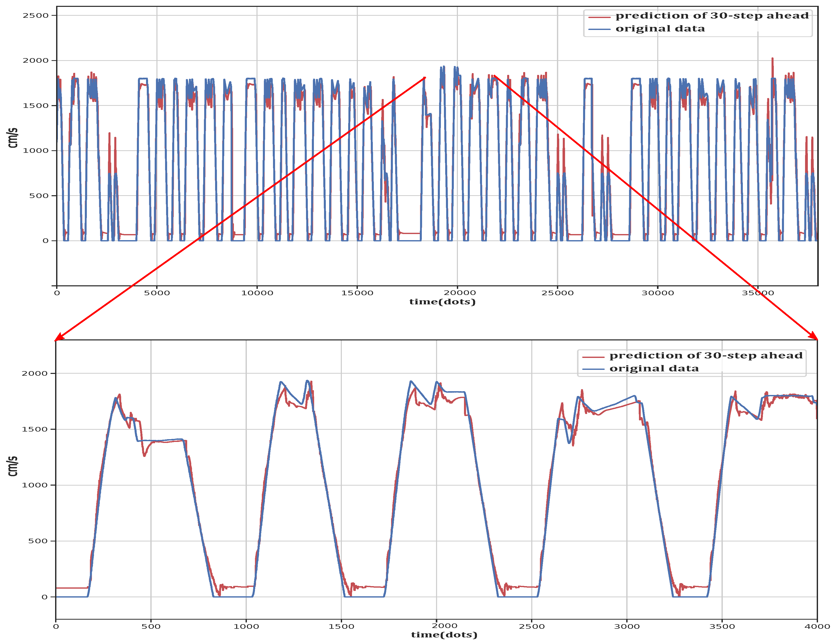Click the 2500 tick label on top y-axis
834x644 pixels.
point(36,16)
